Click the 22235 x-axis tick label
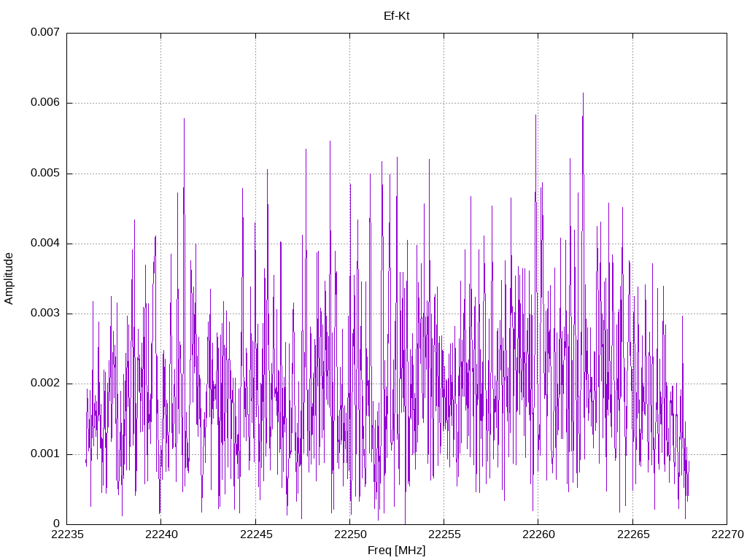Viewport: 747px width, 560px height. tap(67, 534)
